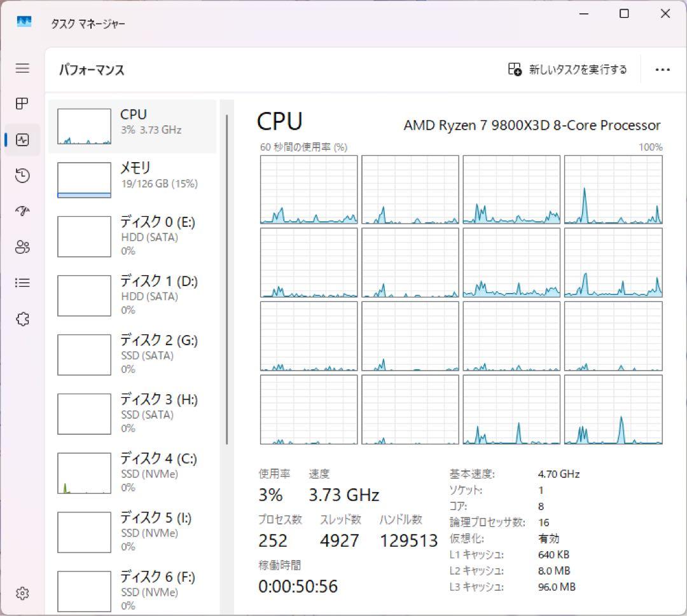Open the Services page
The height and width of the screenshot is (616, 687).
point(22,318)
